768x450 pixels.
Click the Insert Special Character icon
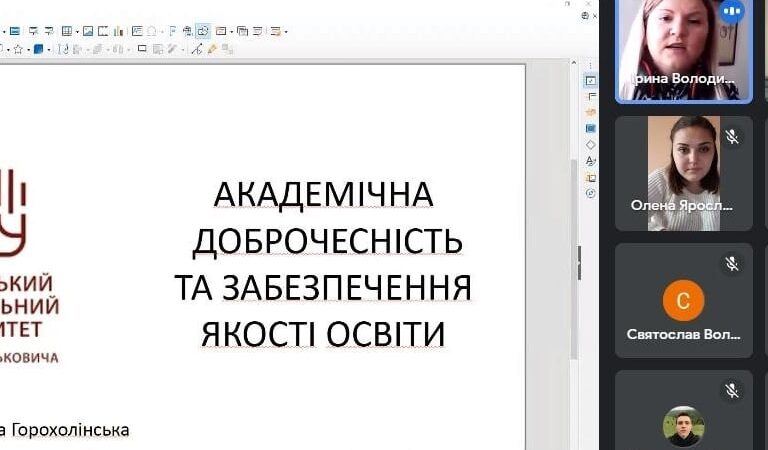tap(152, 31)
